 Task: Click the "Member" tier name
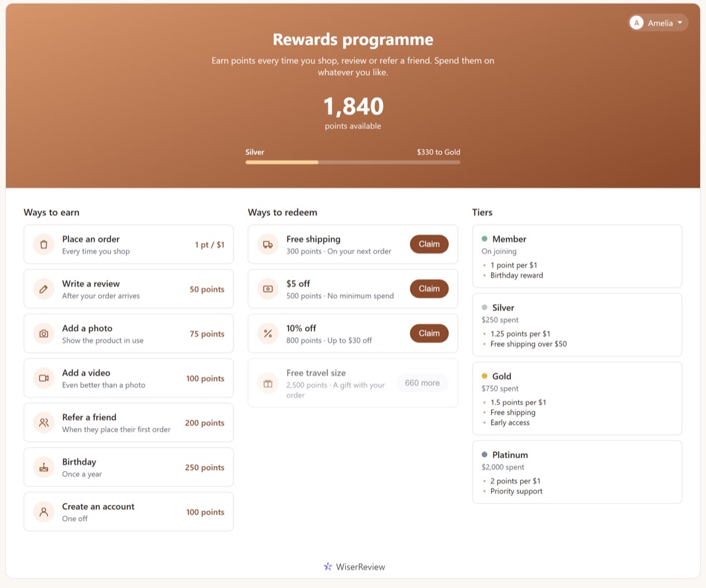tap(509, 239)
